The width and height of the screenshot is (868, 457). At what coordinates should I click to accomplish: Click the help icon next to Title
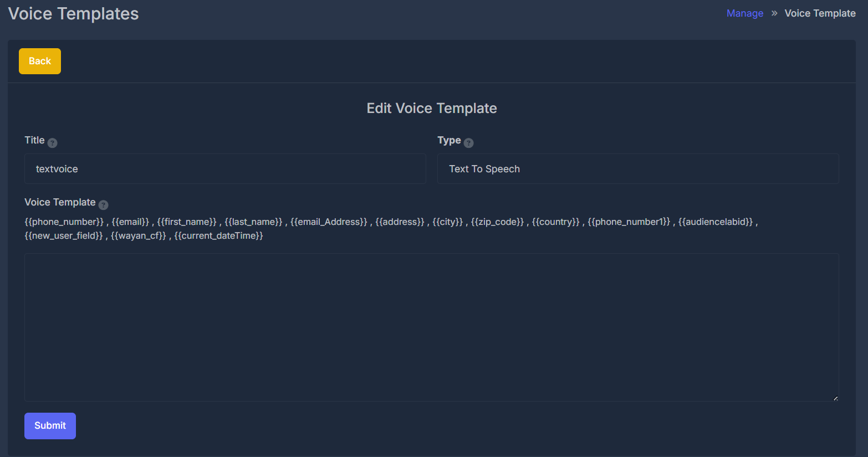point(53,142)
